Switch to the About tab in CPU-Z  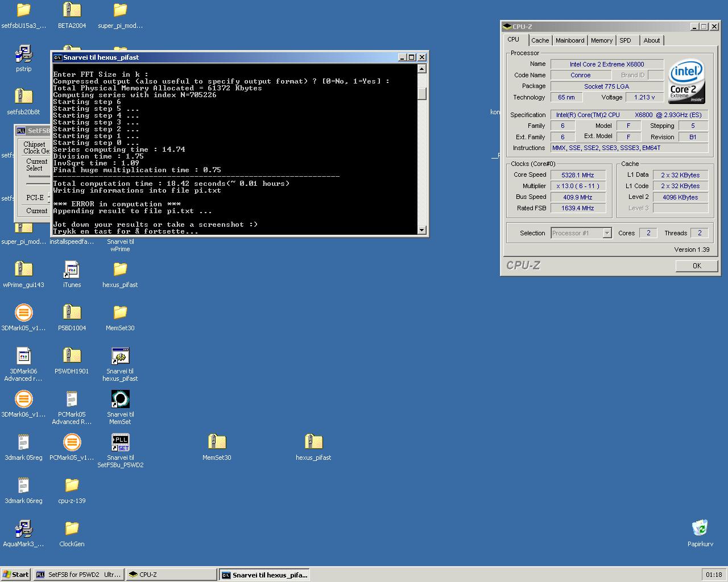coord(652,40)
